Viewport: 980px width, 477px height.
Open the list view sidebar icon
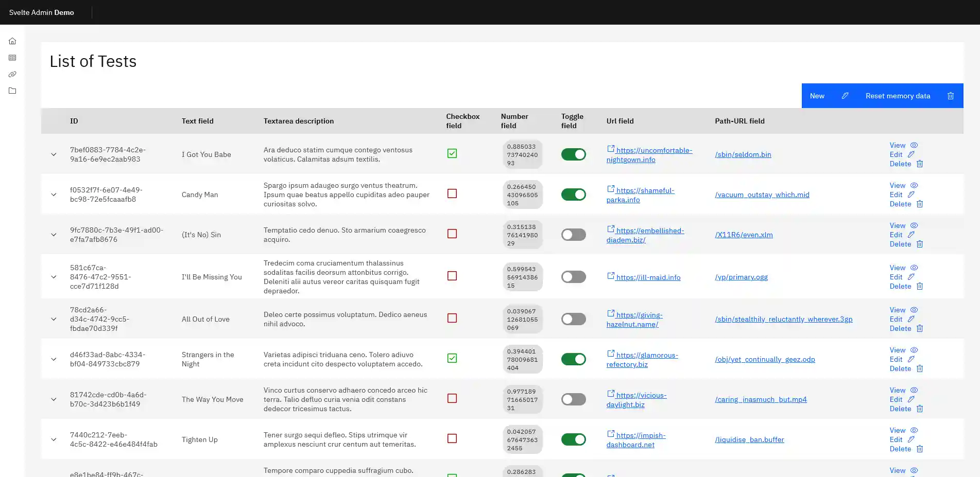[x=12, y=57]
